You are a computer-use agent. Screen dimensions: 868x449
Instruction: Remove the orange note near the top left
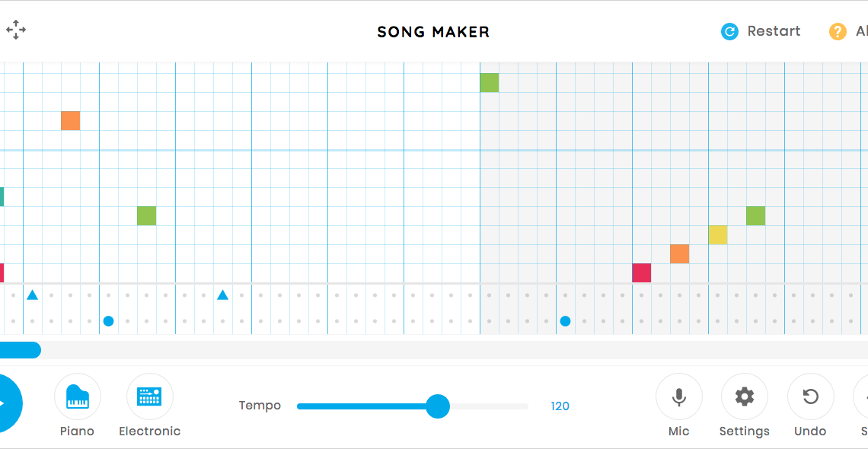(71, 121)
